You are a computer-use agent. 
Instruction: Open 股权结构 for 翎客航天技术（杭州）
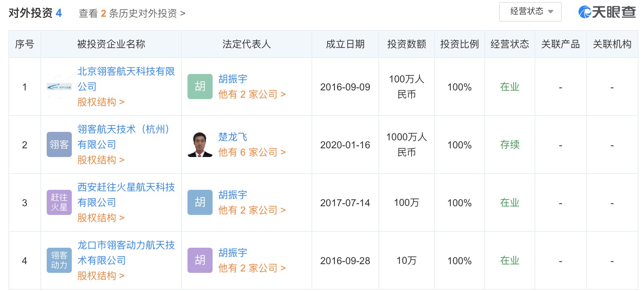point(101,160)
